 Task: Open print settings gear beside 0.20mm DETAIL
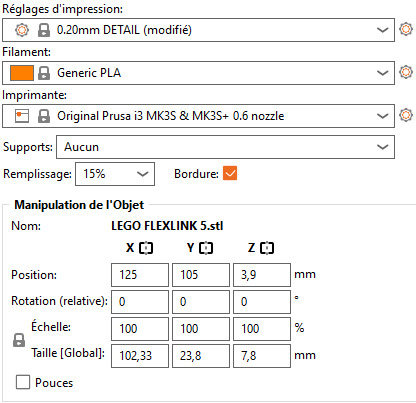pyautogui.click(x=406, y=29)
